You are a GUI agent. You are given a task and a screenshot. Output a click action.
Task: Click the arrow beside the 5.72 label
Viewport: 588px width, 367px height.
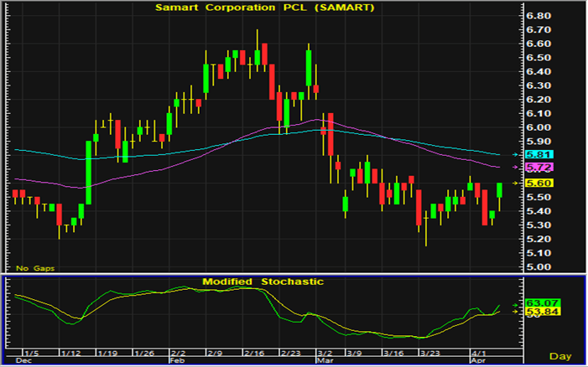[x=516, y=168]
